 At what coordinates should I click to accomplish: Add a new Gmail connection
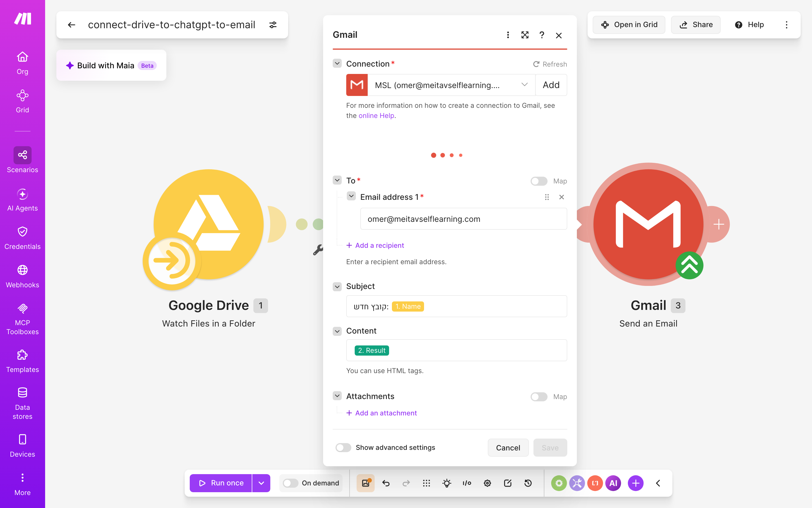pos(551,85)
